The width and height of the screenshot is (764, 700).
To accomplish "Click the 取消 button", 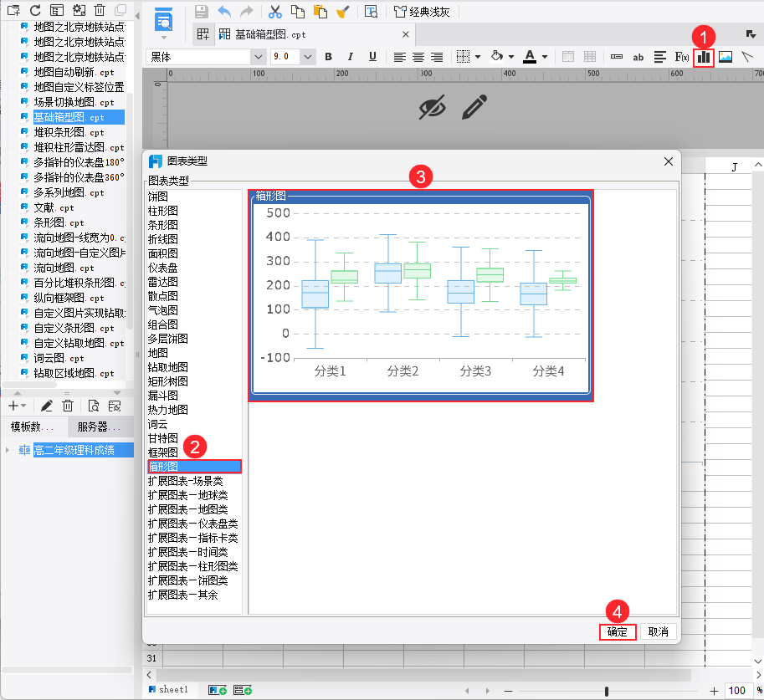I will [x=659, y=631].
